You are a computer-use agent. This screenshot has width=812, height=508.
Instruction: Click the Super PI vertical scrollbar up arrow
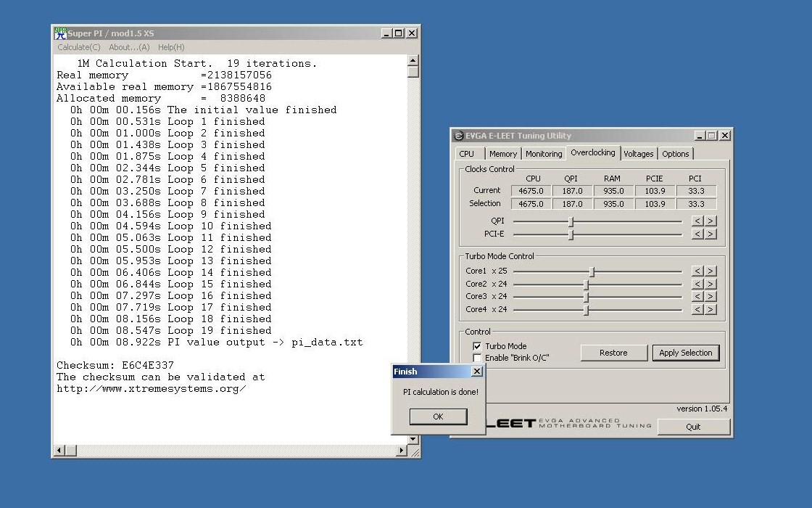[x=413, y=61]
